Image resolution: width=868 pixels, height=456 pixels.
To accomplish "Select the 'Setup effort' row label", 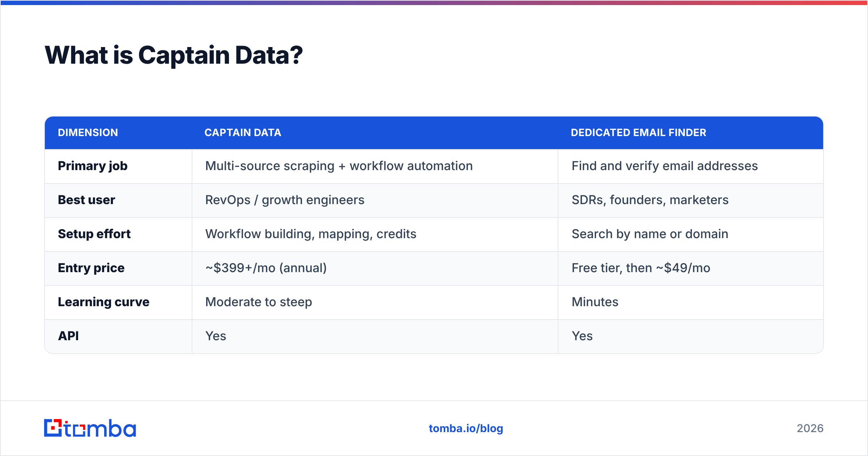I will (94, 234).
